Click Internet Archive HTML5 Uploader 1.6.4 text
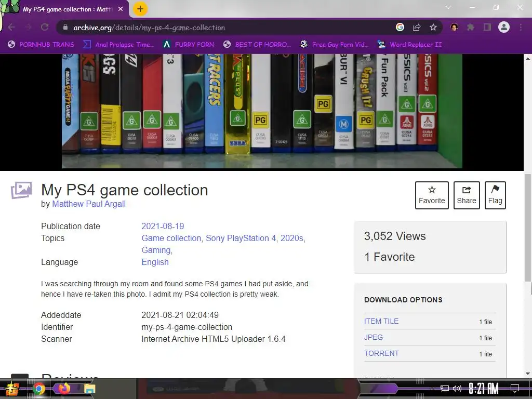This screenshot has height=399, width=532. pos(214,339)
